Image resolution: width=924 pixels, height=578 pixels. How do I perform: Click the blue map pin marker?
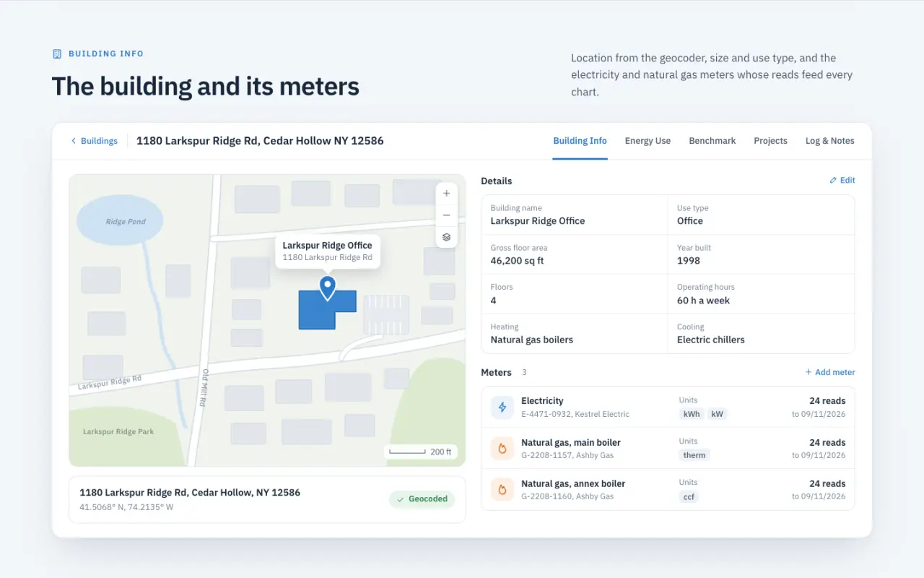(x=328, y=288)
